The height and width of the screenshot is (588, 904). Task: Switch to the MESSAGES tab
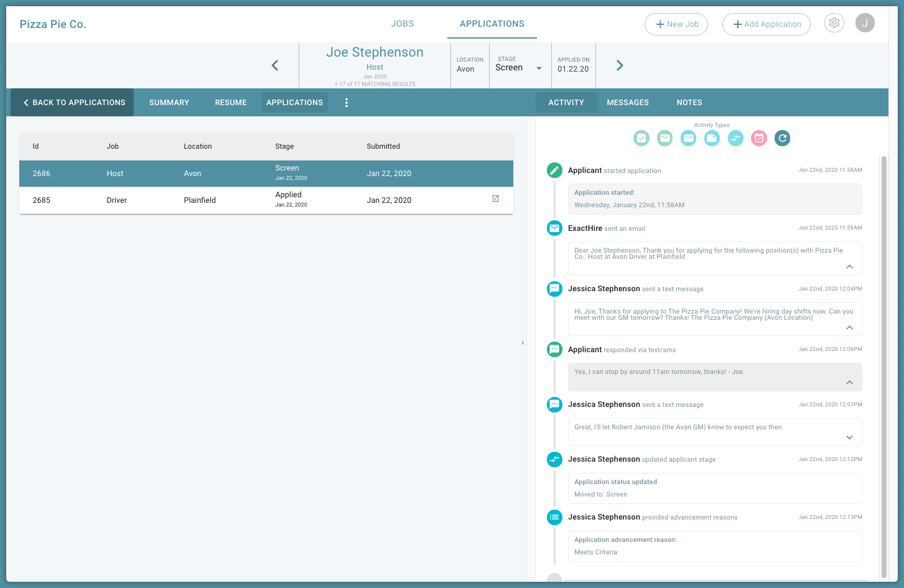coord(628,103)
